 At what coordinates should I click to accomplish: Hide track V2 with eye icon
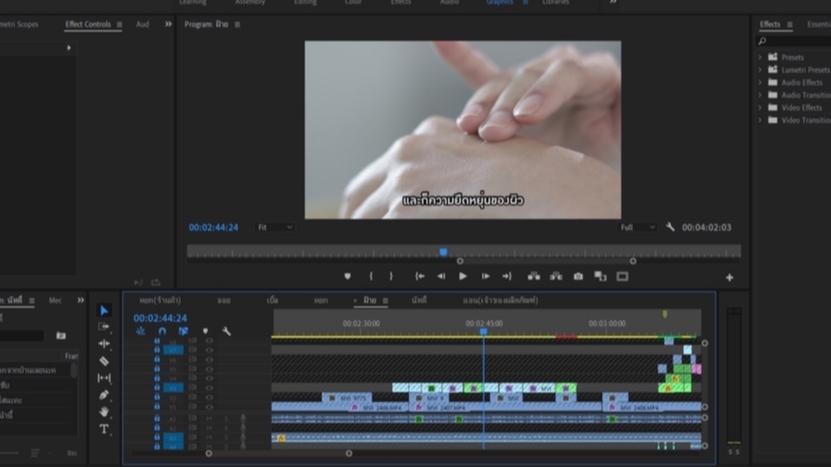(x=209, y=397)
